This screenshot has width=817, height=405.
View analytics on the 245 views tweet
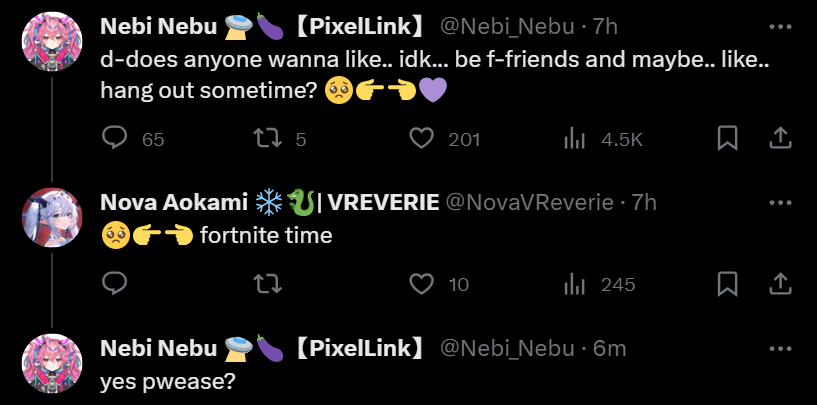click(575, 285)
